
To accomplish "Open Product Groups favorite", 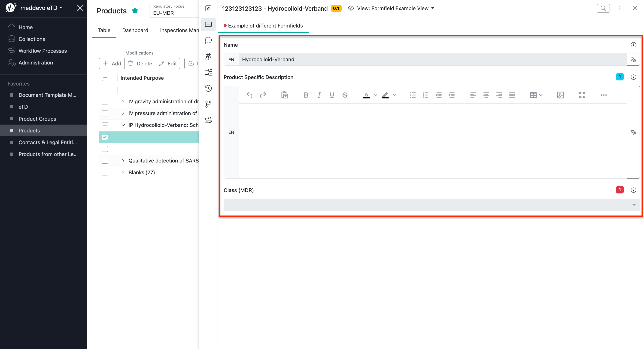I will (x=37, y=119).
